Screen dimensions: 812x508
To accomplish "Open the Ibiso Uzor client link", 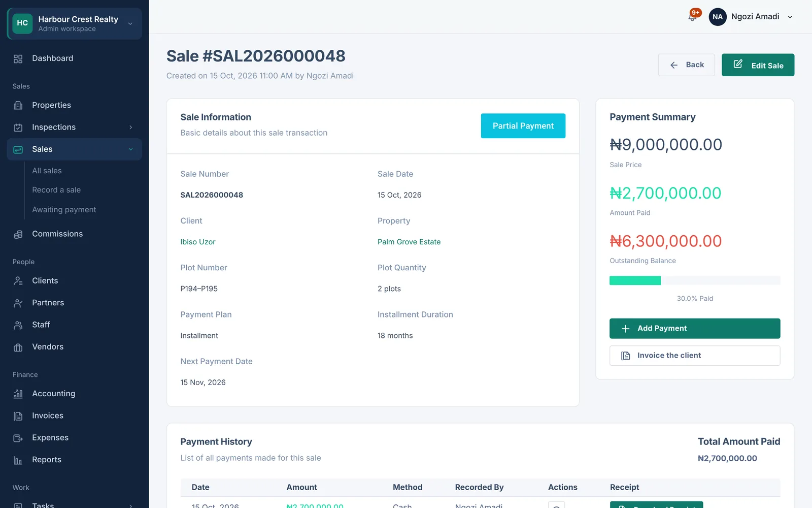I will [x=198, y=242].
